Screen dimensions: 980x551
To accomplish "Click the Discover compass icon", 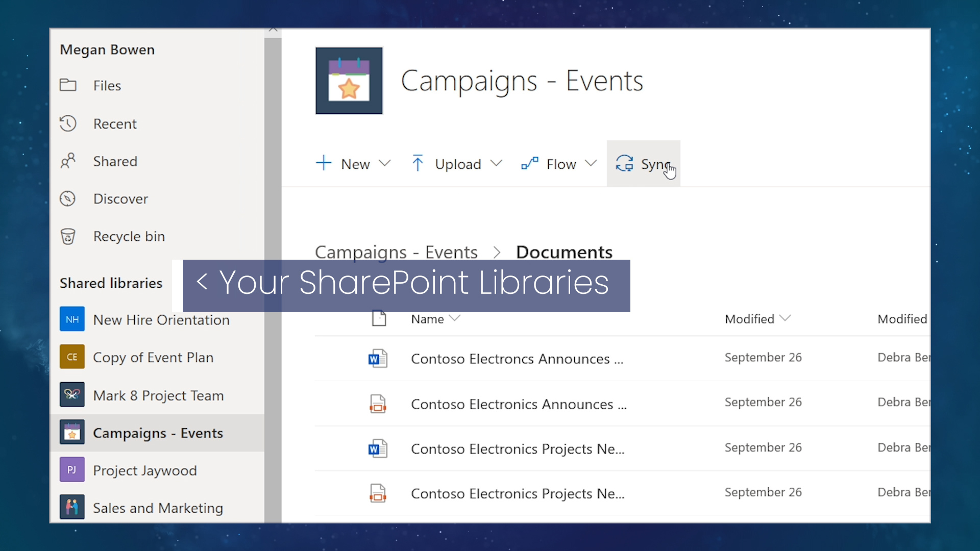I will (x=68, y=198).
